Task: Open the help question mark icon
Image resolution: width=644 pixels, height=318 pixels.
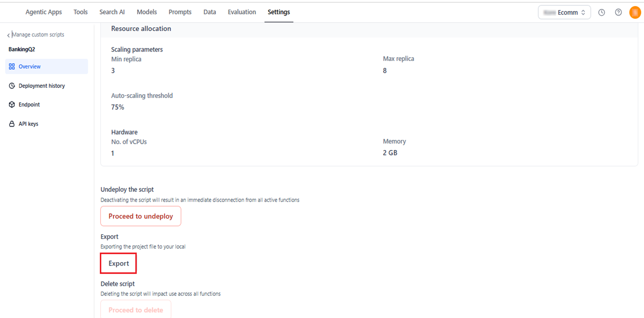Action: click(x=618, y=12)
